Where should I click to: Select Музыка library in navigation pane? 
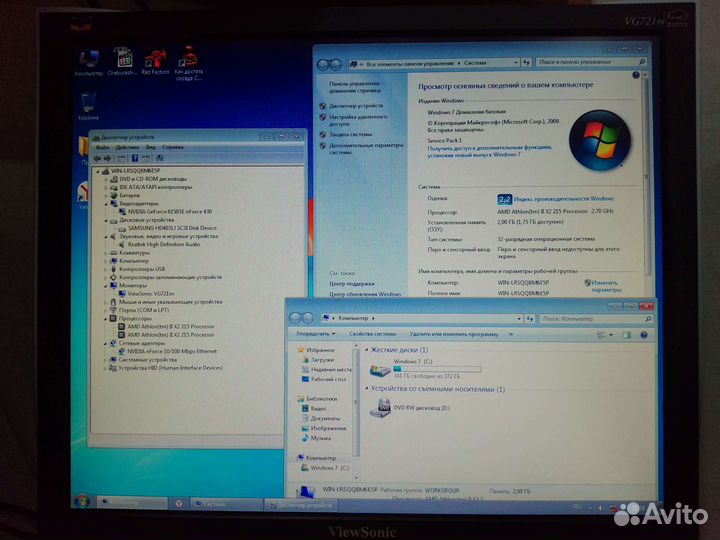[321, 439]
